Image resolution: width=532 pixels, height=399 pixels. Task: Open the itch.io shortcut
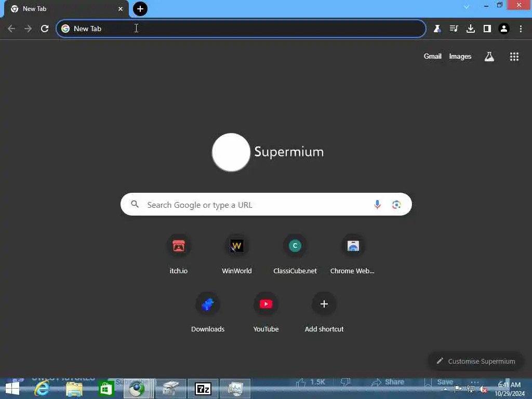coord(179,255)
